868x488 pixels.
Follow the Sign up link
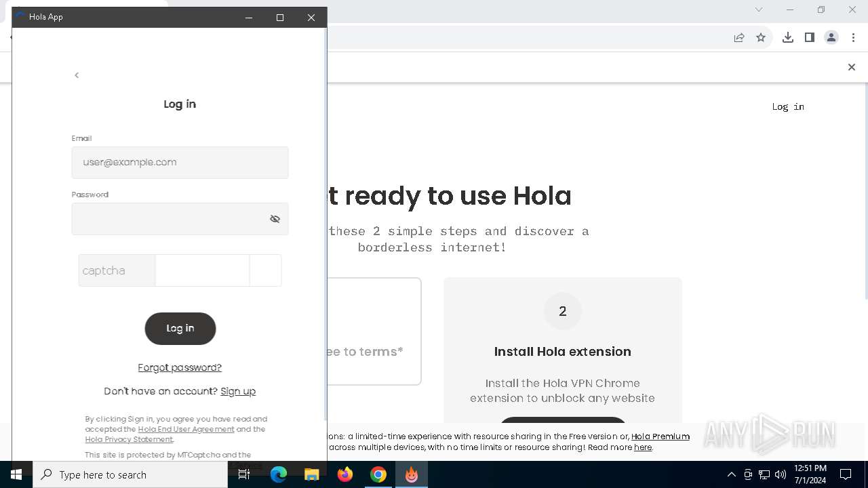point(238,391)
